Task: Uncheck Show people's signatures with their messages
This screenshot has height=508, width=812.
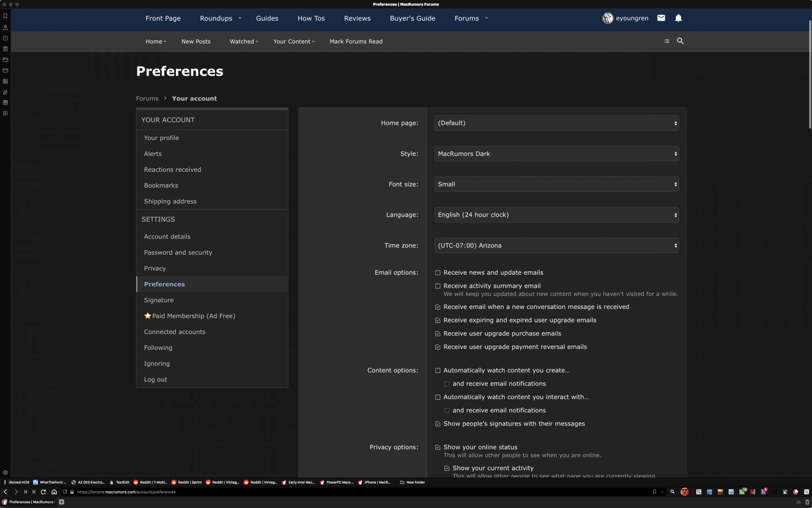Action: click(x=438, y=424)
